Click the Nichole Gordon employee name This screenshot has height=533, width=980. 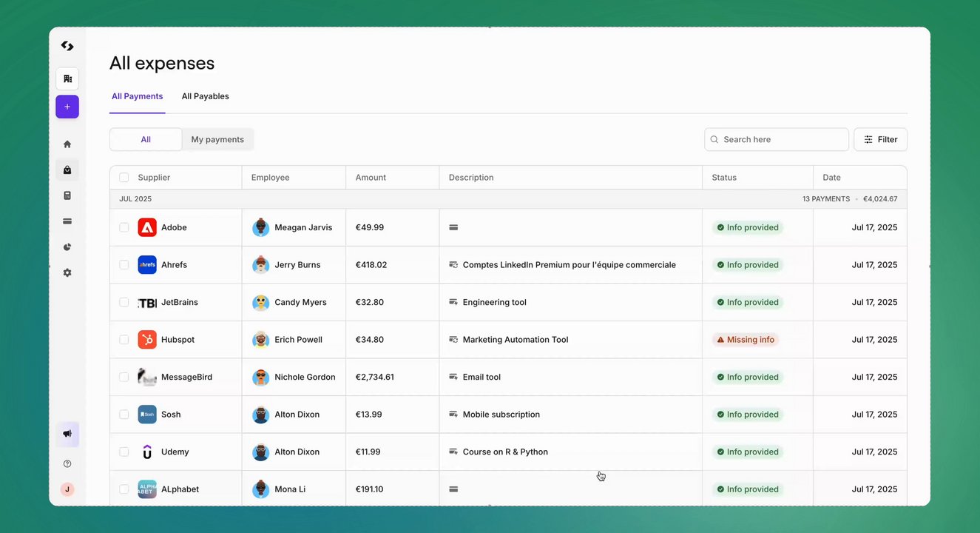coord(305,378)
